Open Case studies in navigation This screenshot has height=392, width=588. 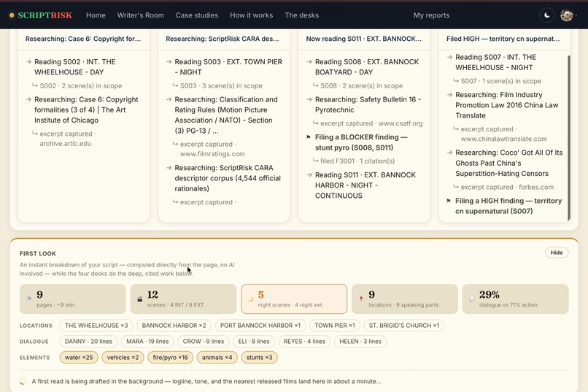click(x=197, y=15)
